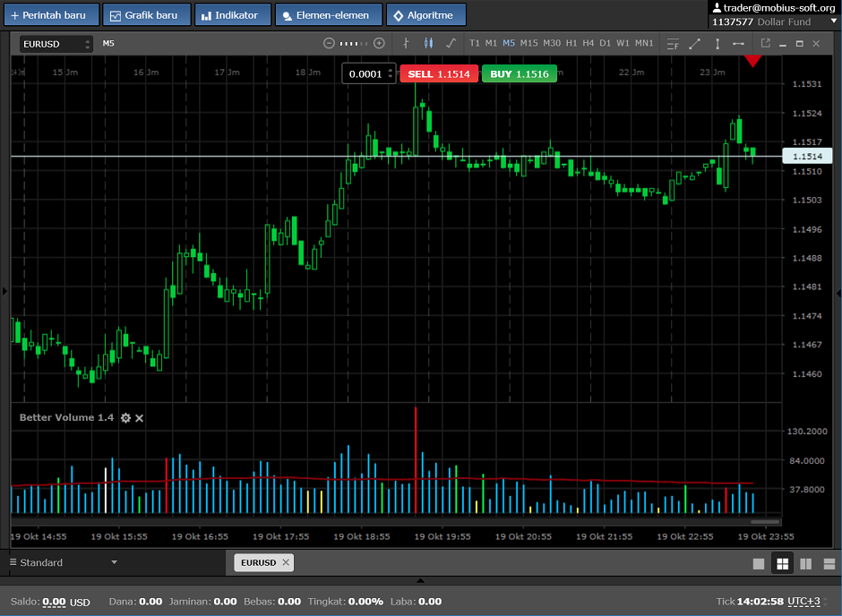Select single chart layout
This screenshot has width=842, height=616.
pos(758,564)
